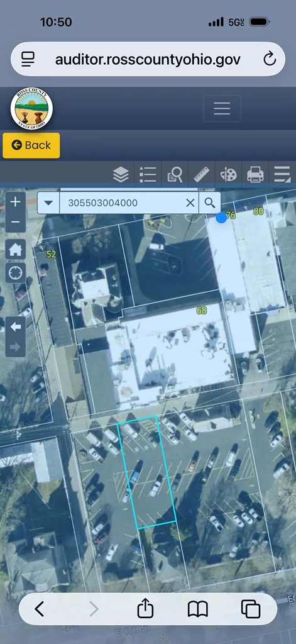
Task: Zoom in with the plus button
Action: click(16, 202)
